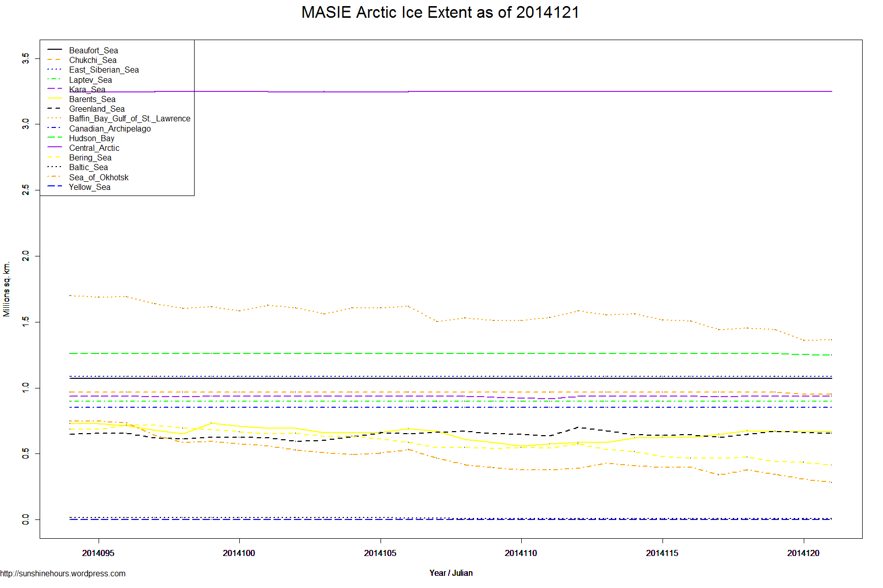Screen dimensions: 883x588
Task: Click the Barents_Sea legend label
Action: point(92,99)
